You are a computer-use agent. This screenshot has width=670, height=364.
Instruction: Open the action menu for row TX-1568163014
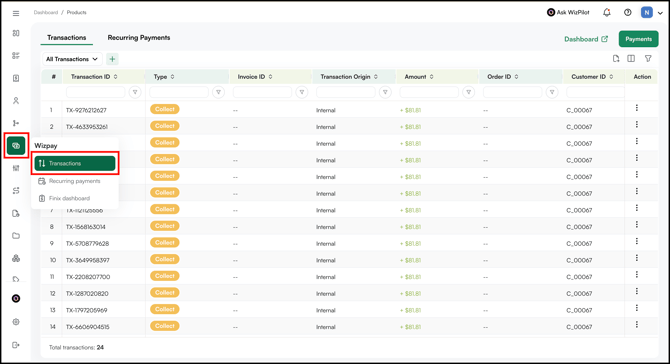point(637,225)
